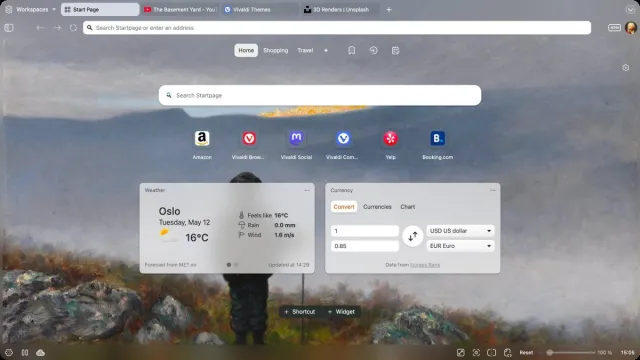The image size is (640, 360).
Task: Go back with the back arrow
Action: tap(40, 28)
